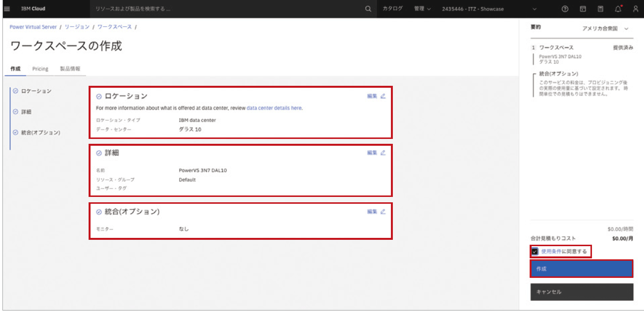Click the search magnifier icon

(x=368, y=9)
